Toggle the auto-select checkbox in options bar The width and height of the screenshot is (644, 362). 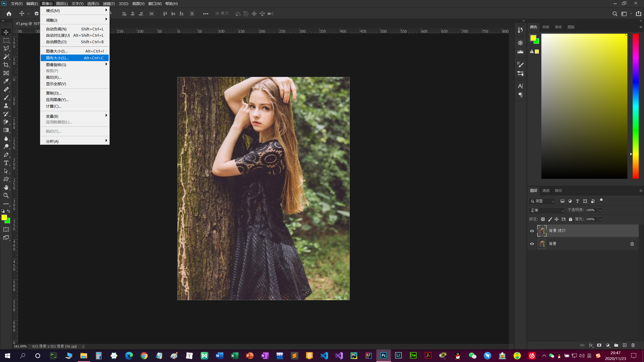tap(36, 14)
